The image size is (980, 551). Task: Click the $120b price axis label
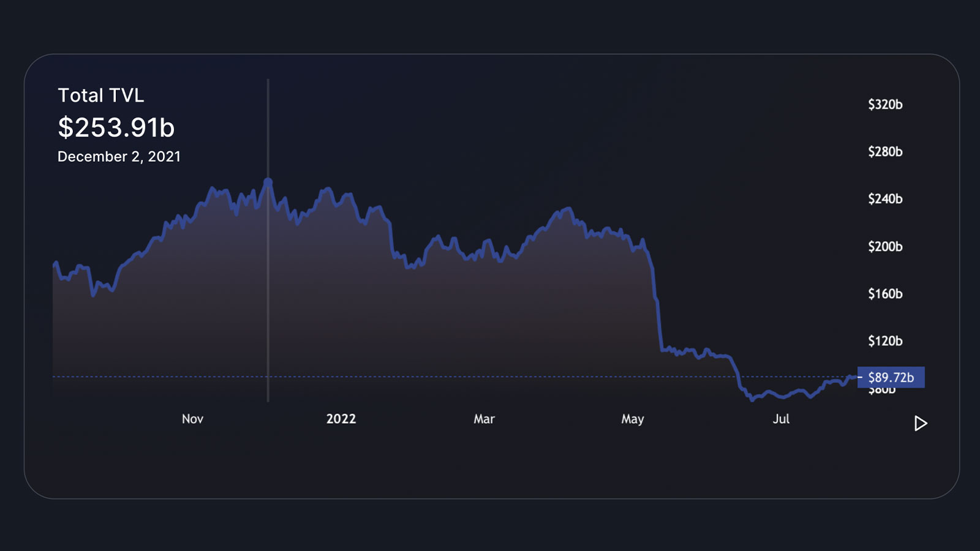coord(885,341)
